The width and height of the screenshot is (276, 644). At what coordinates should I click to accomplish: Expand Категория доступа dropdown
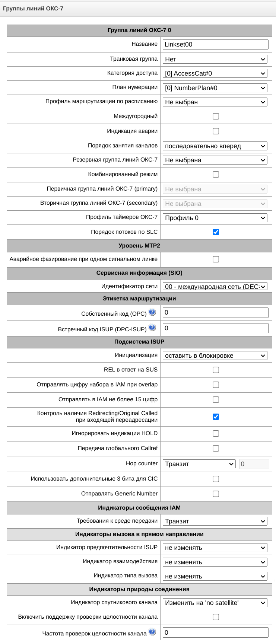tap(215, 74)
